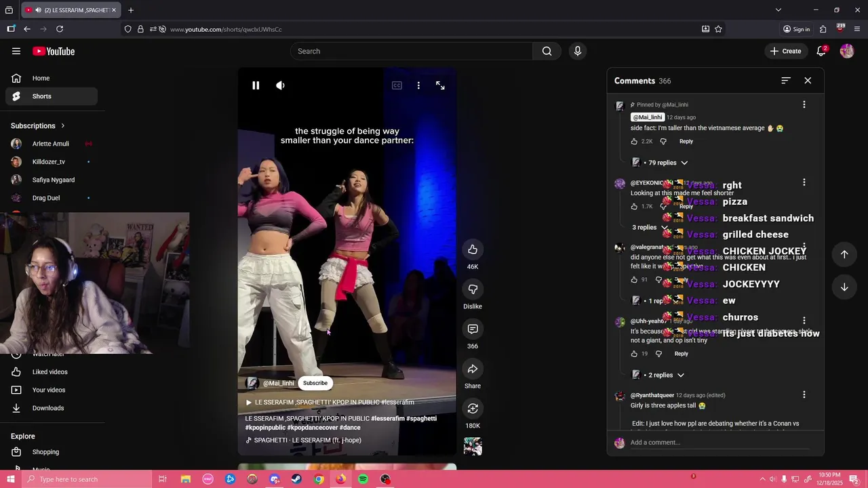Open Liked videos in sidebar
This screenshot has width=868, height=488.
coord(52,372)
